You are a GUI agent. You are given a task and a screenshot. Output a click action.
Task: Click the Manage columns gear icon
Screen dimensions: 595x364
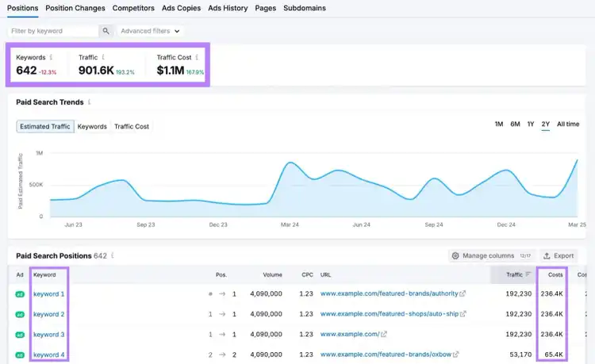(x=455, y=256)
